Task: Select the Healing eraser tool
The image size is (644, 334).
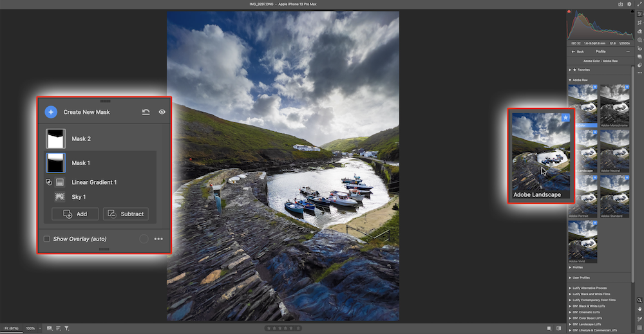Action: pyautogui.click(x=639, y=32)
